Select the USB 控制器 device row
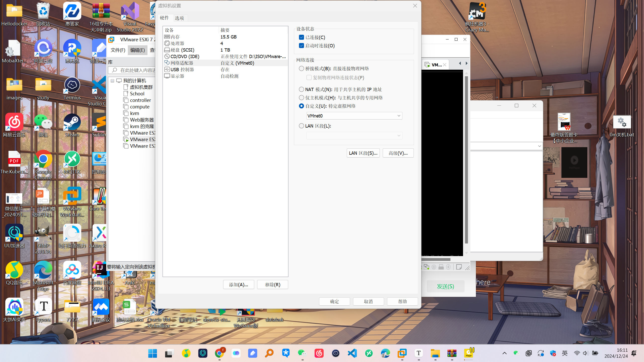The height and width of the screenshot is (362, 644). tap(225, 69)
